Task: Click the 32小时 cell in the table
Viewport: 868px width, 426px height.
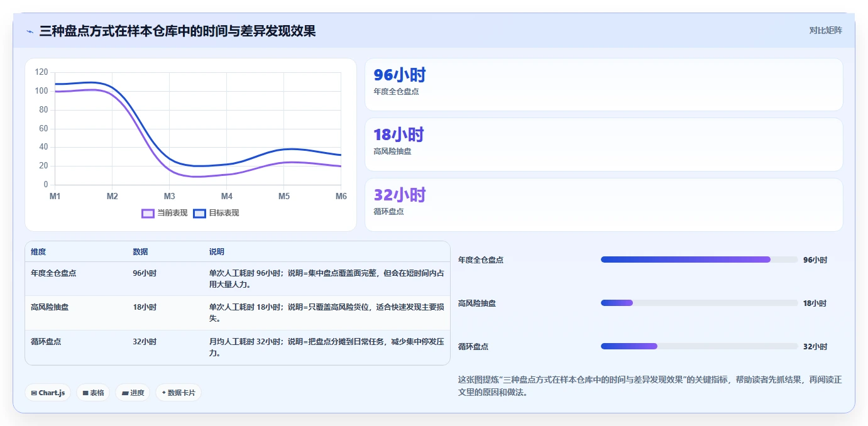Action: [145, 342]
